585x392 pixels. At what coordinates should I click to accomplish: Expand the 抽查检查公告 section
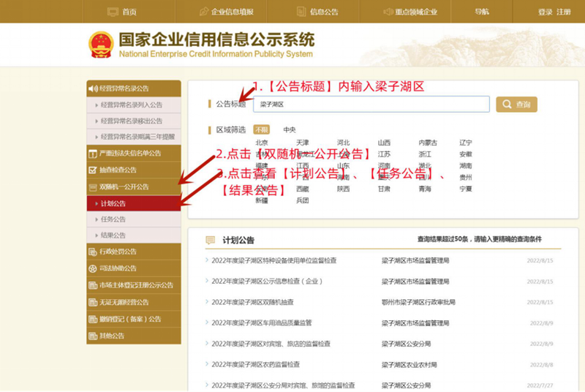134,170
